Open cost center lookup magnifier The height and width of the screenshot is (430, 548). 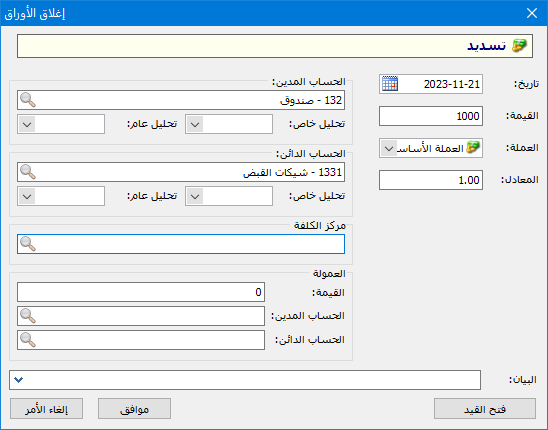28,244
